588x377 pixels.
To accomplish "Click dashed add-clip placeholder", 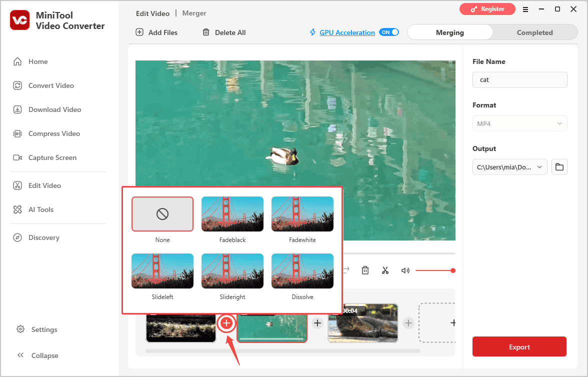I will pos(437,322).
